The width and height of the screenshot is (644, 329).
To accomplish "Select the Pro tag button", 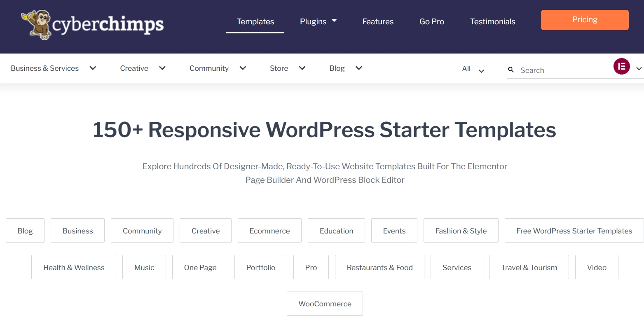I will (311, 267).
